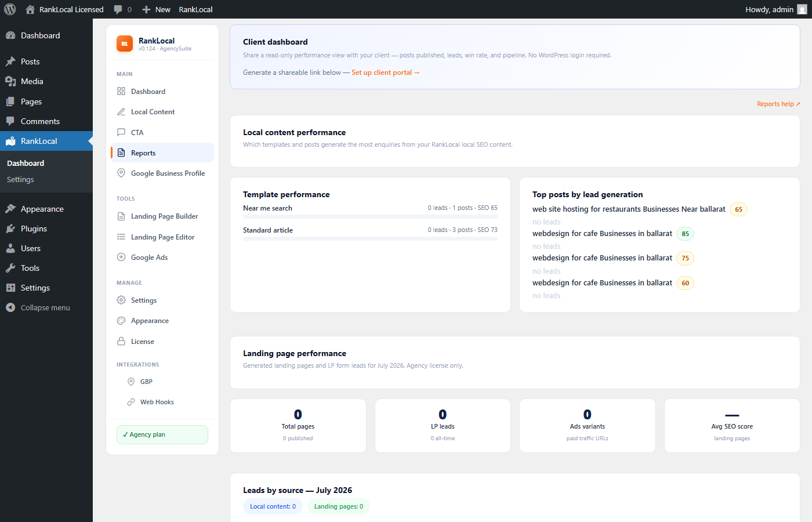Image resolution: width=812 pixels, height=522 pixels.
Task: Click the SEO score 65 badge
Action: tap(738, 209)
